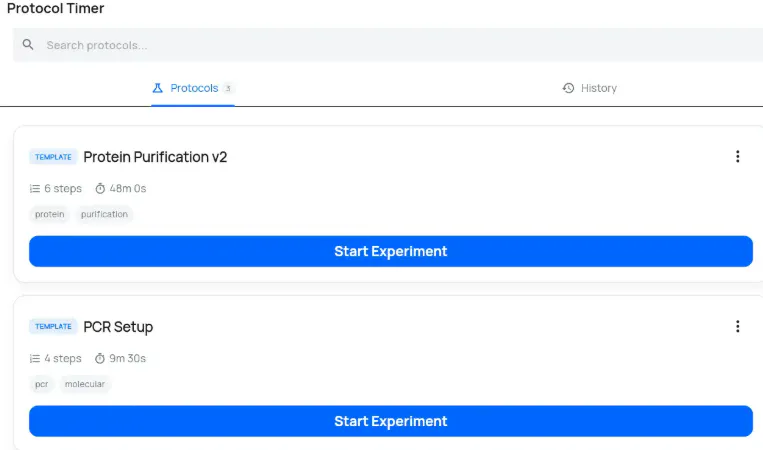The width and height of the screenshot is (763, 450).
Task: Click TEMPLATE badge on PCR Setup
Action: coord(53,326)
